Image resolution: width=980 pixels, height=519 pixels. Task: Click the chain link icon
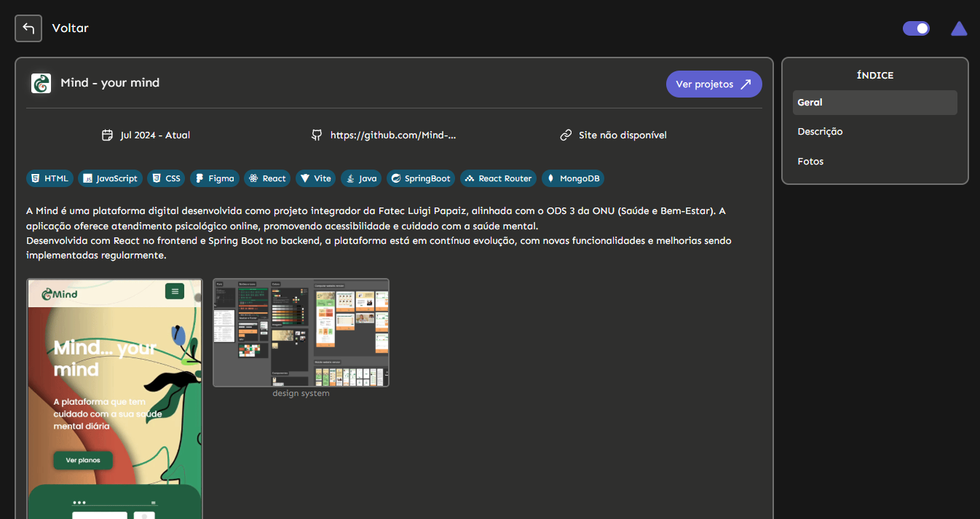click(x=566, y=135)
